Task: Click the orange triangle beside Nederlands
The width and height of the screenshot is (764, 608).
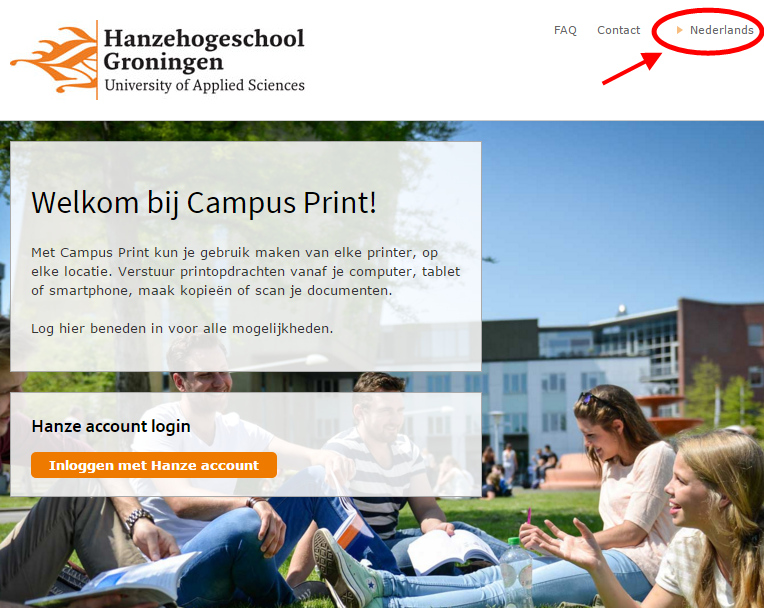Action: click(x=680, y=30)
